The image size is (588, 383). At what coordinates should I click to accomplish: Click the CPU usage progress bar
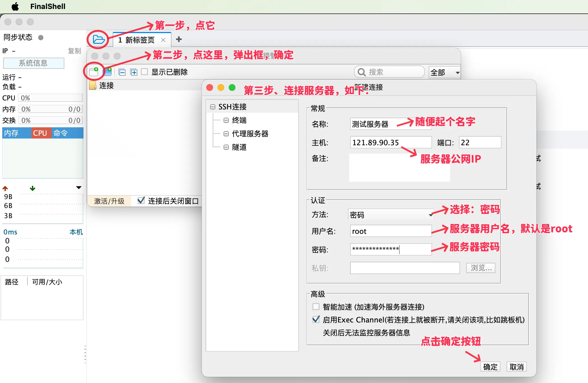coord(50,98)
